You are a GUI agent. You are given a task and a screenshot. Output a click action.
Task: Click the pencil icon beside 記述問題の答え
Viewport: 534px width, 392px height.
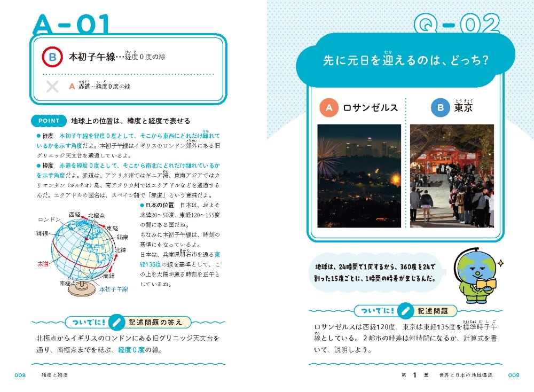[x=117, y=322]
